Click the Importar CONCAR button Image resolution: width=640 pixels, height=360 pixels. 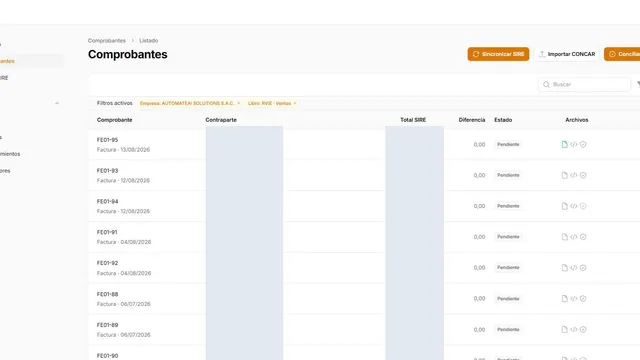click(x=567, y=54)
